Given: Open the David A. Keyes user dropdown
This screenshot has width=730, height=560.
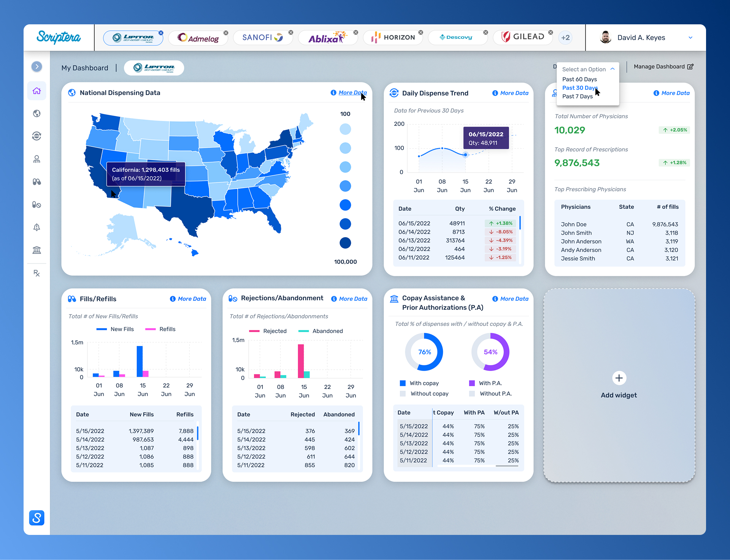Looking at the screenshot, I should pyautogui.click(x=690, y=38).
